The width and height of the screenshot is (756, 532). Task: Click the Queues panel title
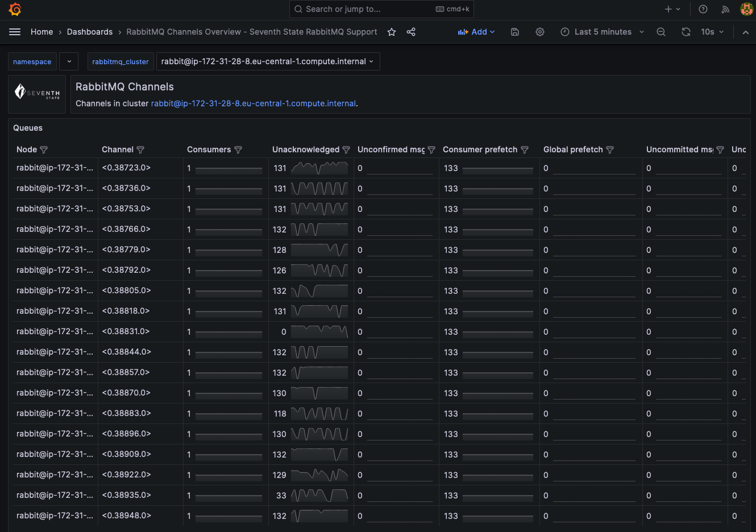pos(28,128)
